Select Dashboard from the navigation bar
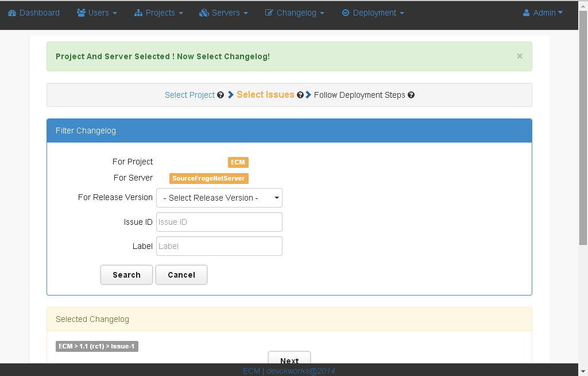Screen dimensions: 588x376 [33, 13]
